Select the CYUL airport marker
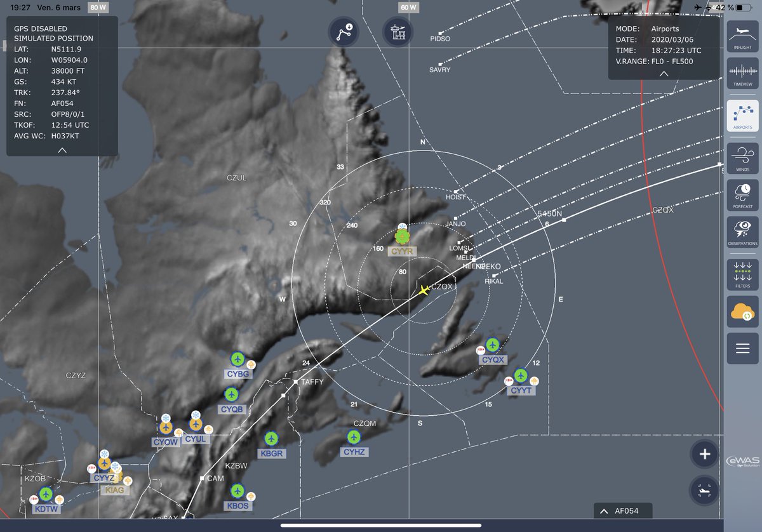This screenshot has height=532, width=762. 196,424
